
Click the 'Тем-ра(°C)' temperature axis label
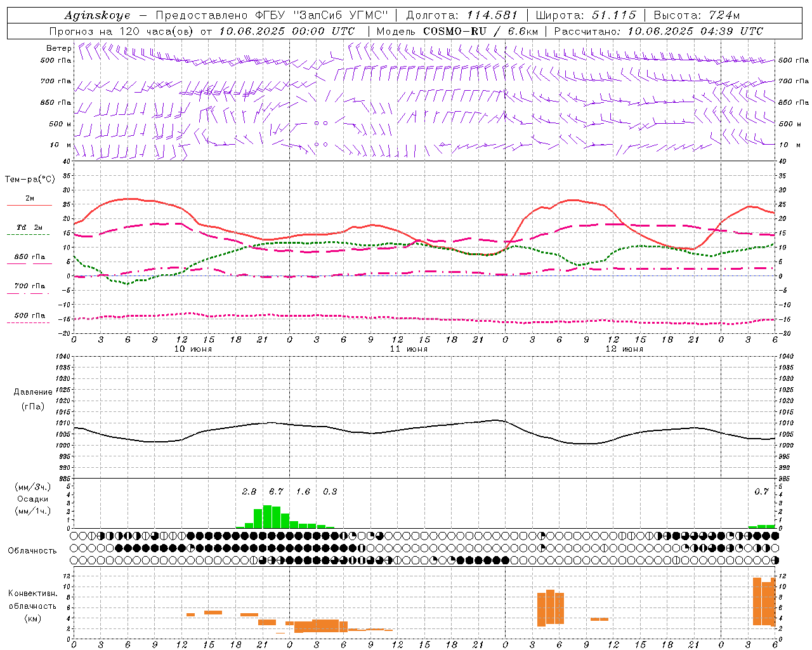click(x=30, y=180)
